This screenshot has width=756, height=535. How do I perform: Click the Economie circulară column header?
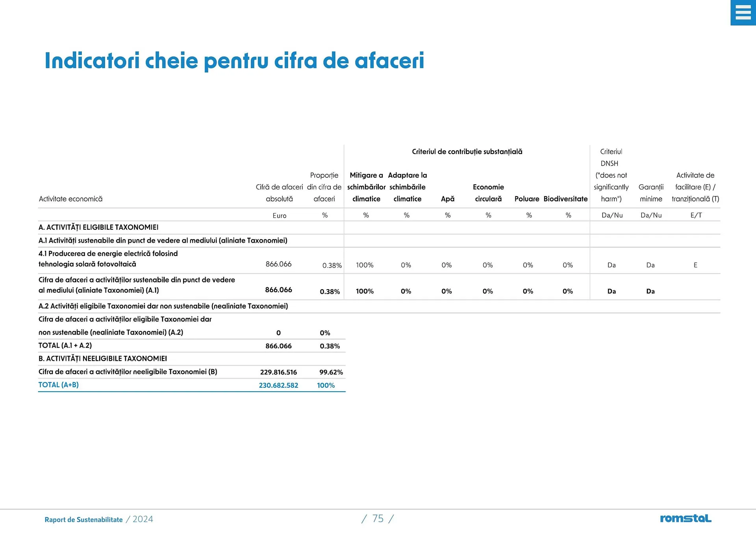488,193
